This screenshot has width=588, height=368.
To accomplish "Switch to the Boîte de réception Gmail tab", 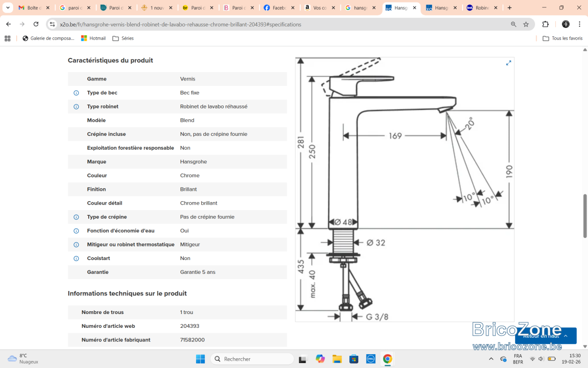I will [x=34, y=8].
